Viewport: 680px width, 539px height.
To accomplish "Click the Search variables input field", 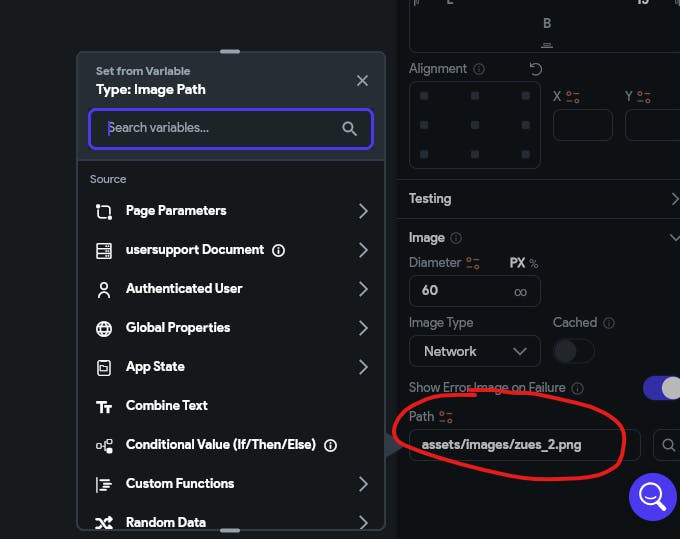I will [220, 128].
